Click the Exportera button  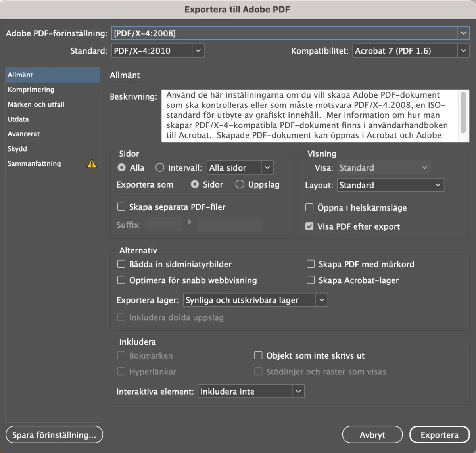[x=440, y=435]
